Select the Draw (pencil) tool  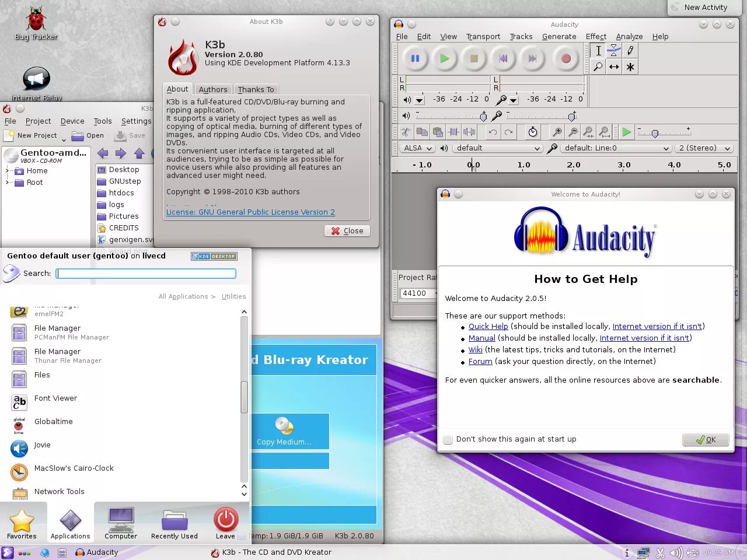coord(630,51)
